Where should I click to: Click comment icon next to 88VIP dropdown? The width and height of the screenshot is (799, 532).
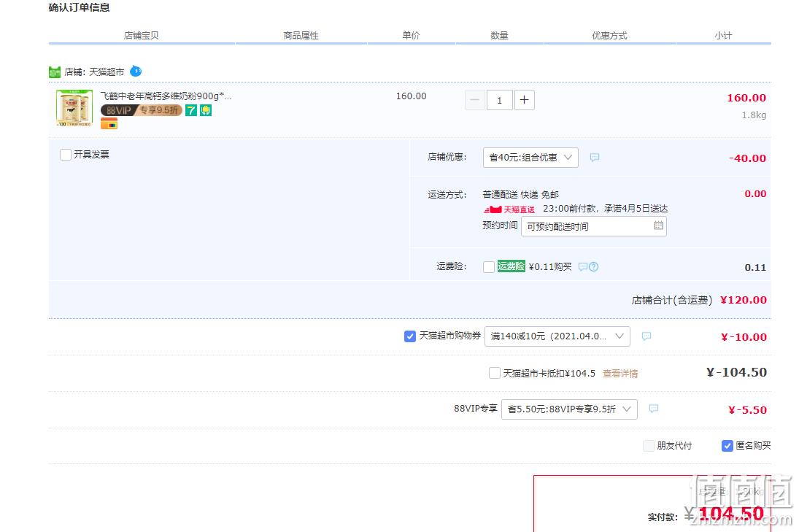(654, 409)
